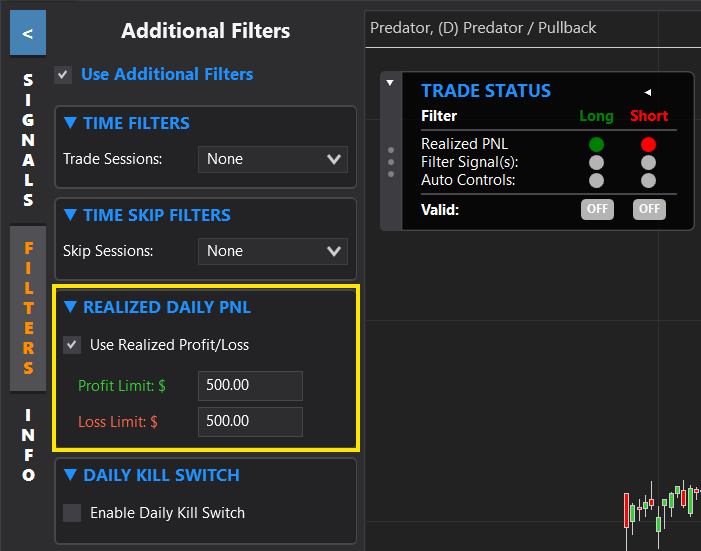This screenshot has height=551, width=701.
Task: Click the Long Filter Signal(s) gray indicator
Action: click(x=596, y=162)
